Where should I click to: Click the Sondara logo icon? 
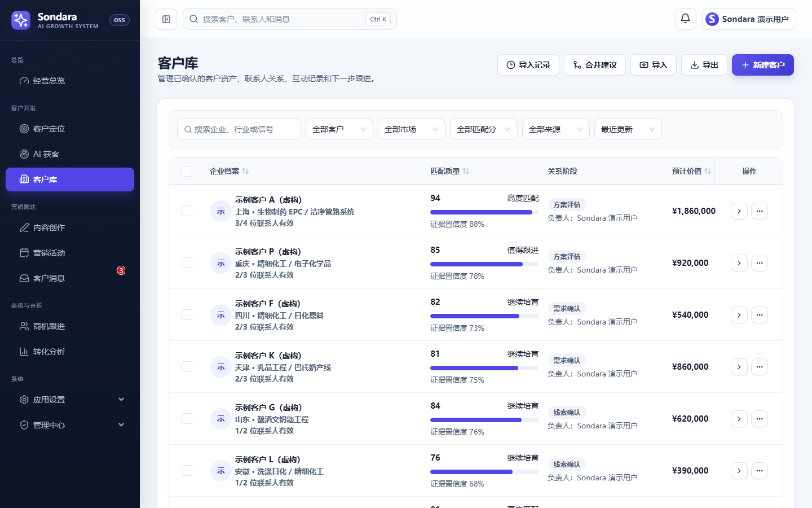[x=21, y=20]
